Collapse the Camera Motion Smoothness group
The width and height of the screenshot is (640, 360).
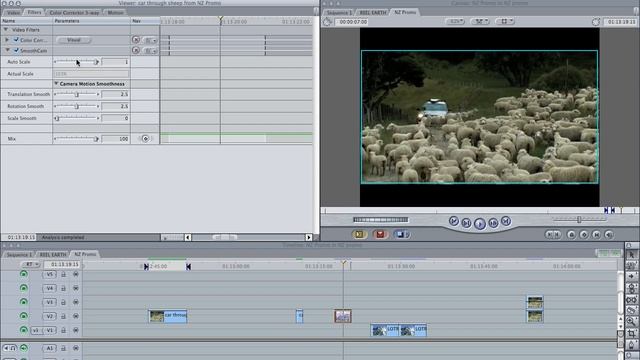(x=56, y=84)
